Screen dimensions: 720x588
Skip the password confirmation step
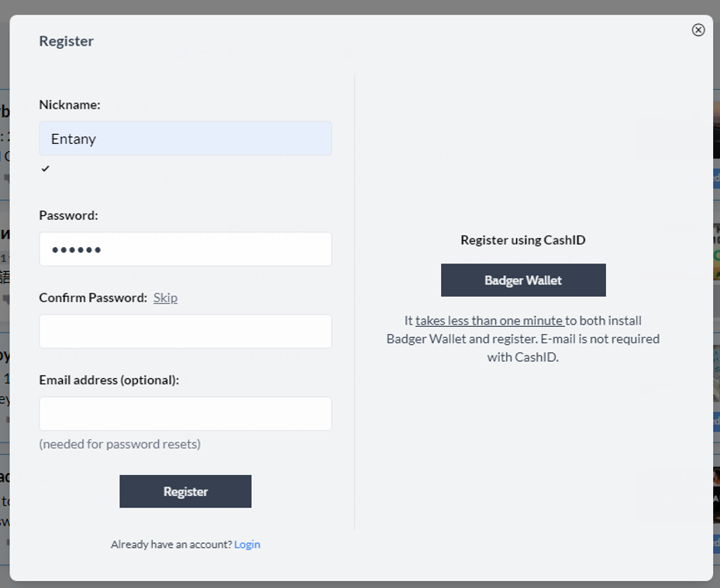165,298
